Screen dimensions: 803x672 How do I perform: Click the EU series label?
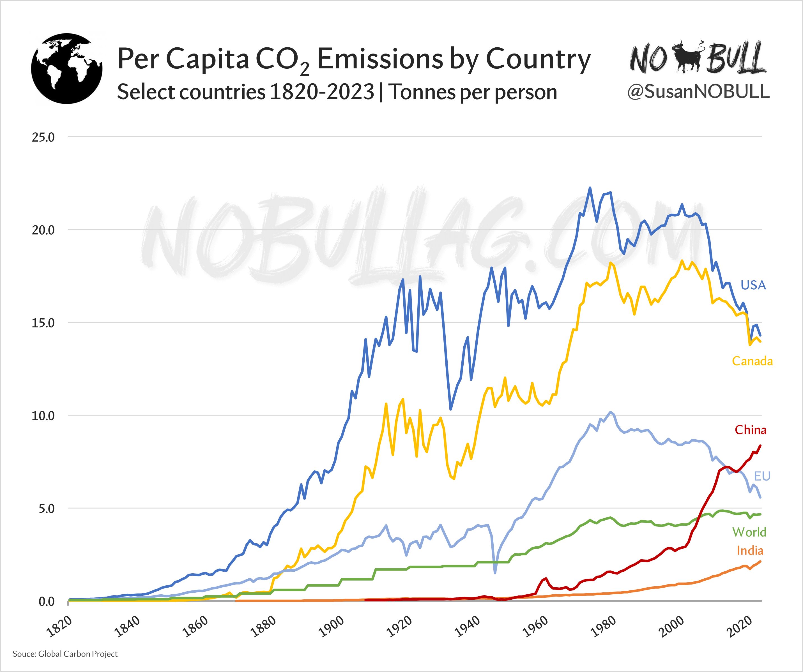762,476
